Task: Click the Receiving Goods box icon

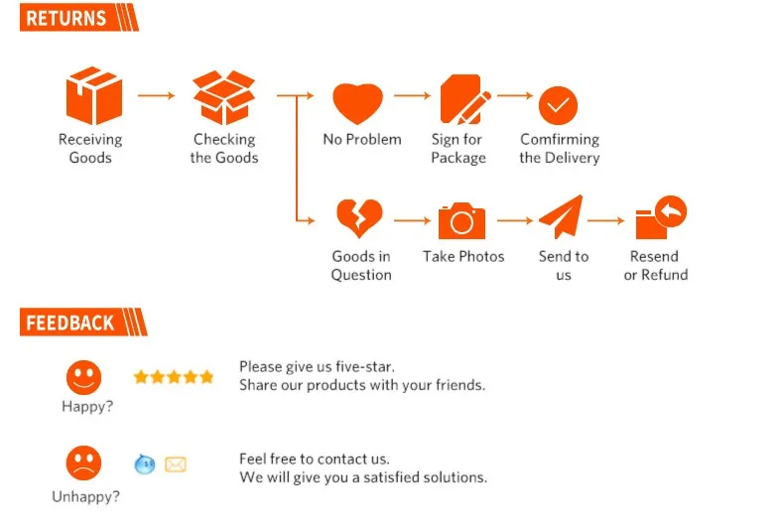Action: pyautogui.click(x=94, y=95)
